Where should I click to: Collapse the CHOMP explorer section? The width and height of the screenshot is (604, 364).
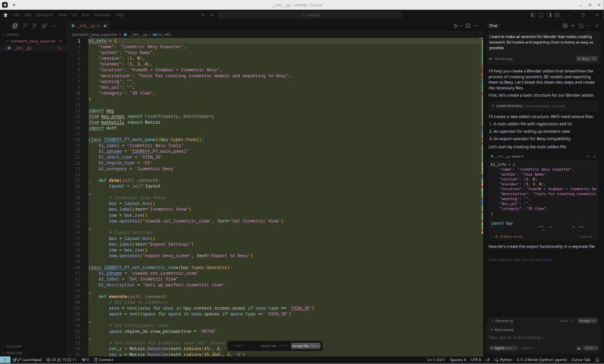point(12,34)
